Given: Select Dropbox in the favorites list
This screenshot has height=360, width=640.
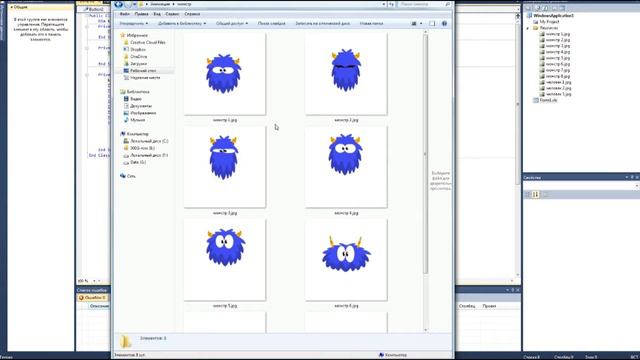Looking at the screenshot, I should (x=135, y=49).
